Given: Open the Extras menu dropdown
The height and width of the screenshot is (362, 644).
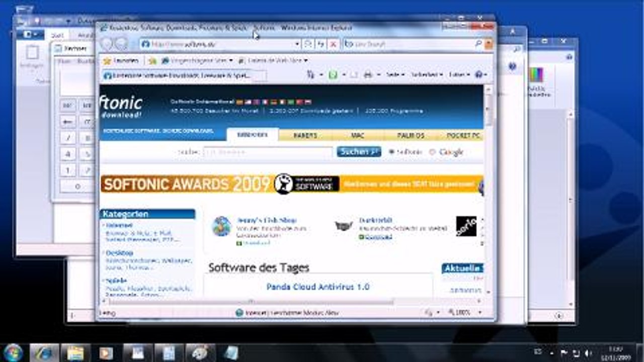Looking at the screenshot, I should tap(459, 74).
